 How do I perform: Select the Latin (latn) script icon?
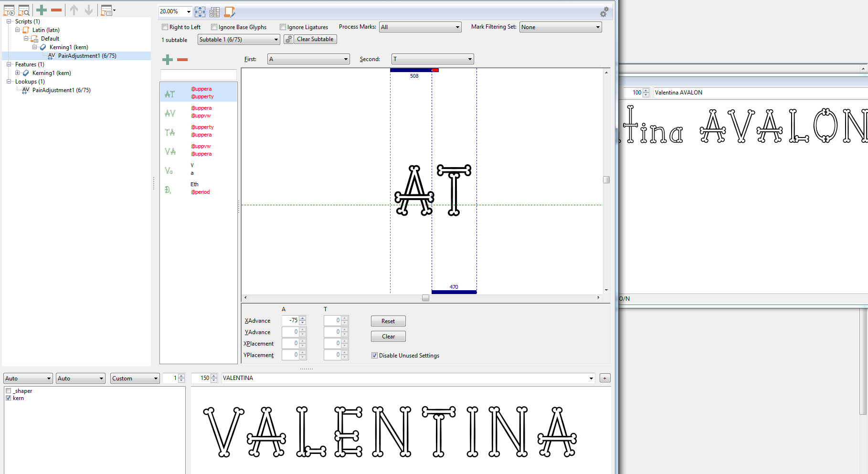[26, 30]
